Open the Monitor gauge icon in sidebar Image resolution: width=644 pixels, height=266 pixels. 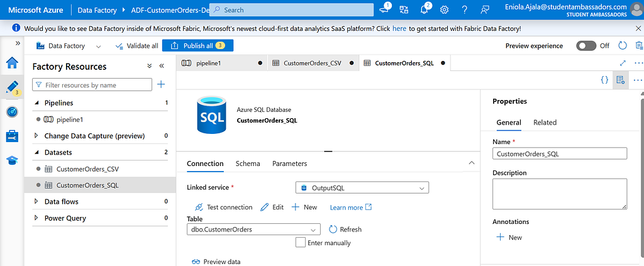coord(12,112)
